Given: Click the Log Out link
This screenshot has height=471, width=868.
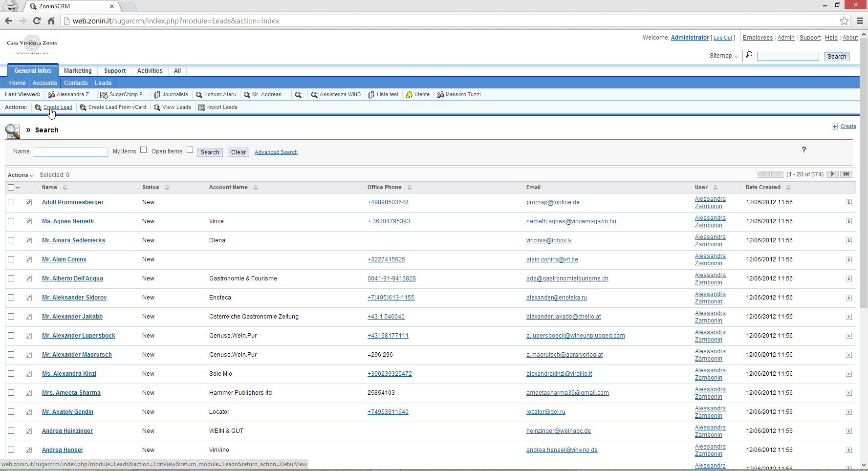Looking at the screenshot, I should [723, 38].
